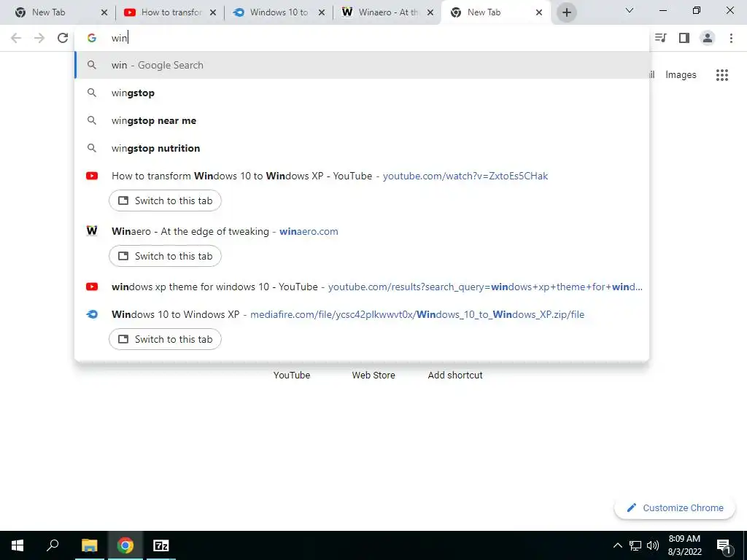The width and height of the screenshot is (747, 560).
Task: Select the 'wingstop' suggestion
Action: point(362,93)
